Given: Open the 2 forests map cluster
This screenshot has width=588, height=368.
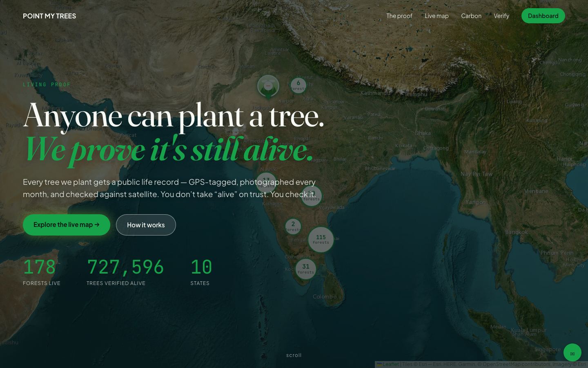Looking at the screenshot, I should tap(293, 226).
